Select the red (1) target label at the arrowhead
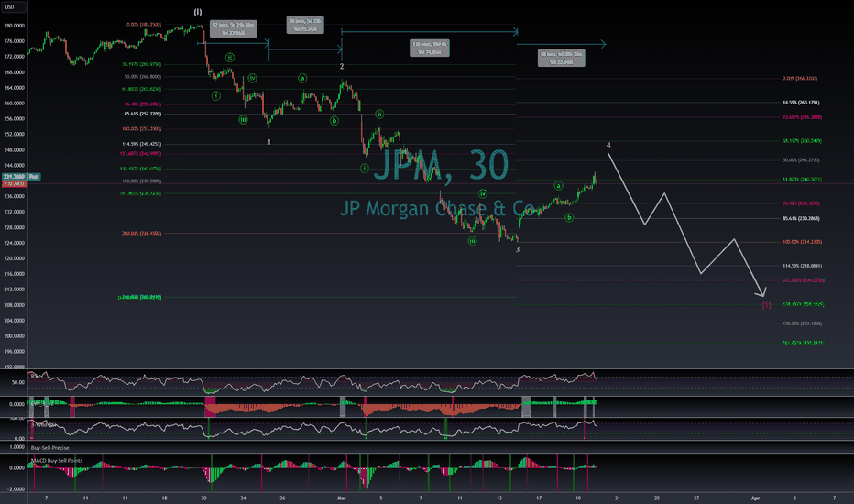 point(766,305)
